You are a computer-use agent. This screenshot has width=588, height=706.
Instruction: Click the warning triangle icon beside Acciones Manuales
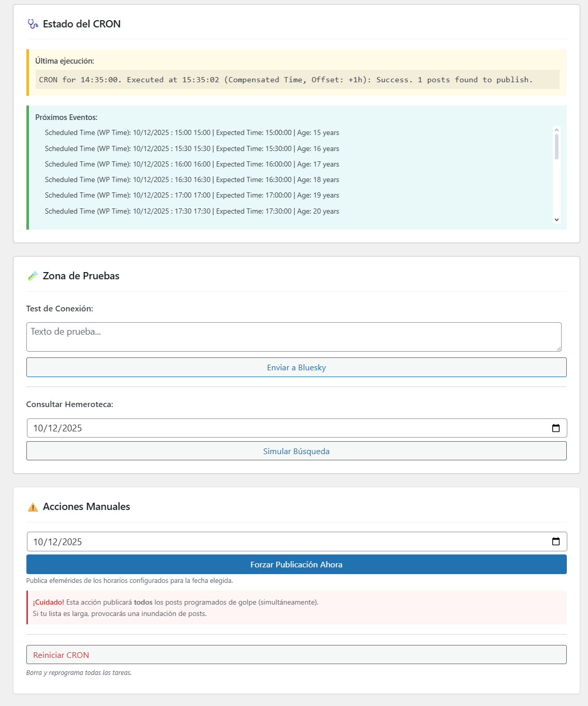click(33, 507)
